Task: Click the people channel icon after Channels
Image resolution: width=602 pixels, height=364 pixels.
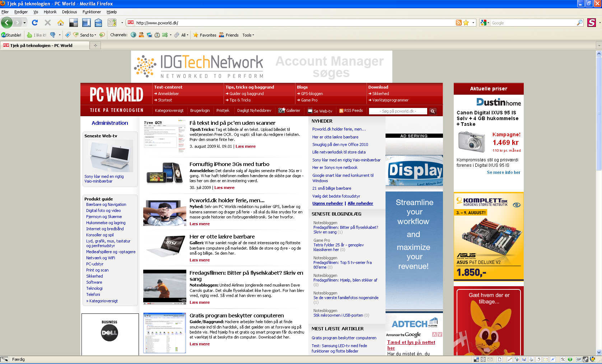Action: [x=141, y=35]
